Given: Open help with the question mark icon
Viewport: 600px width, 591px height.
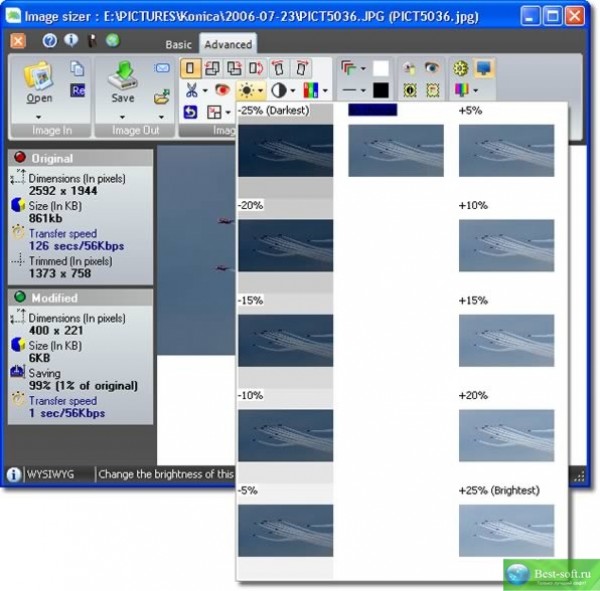Looking at the screenshot, I should (x=49, y=41).
